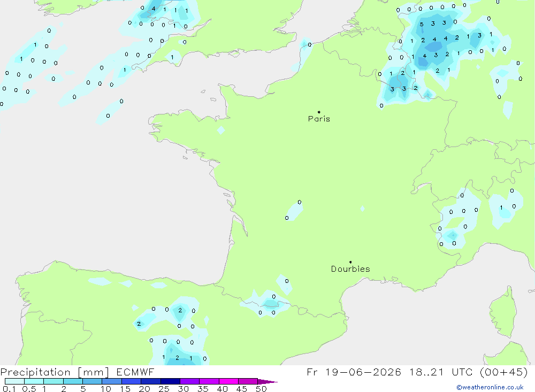Pick legend swatch between 0.1 and 0.5
Viewport: 535px width, 392px height.
[14, 381]
